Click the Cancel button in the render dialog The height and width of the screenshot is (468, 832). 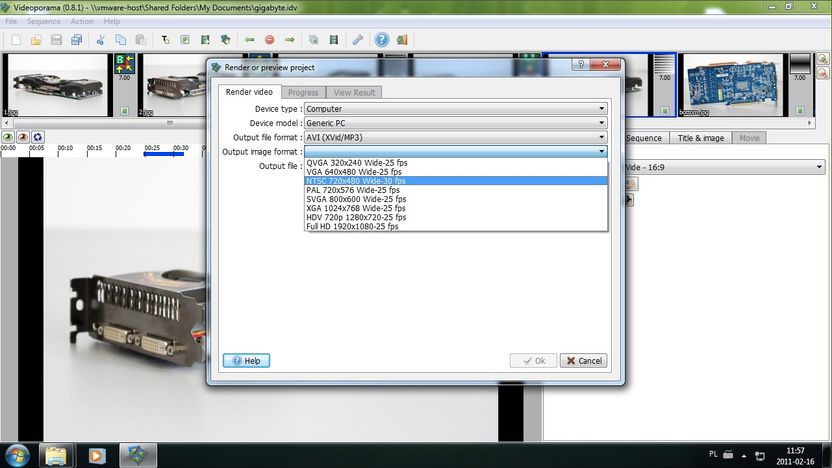[583, 361]
